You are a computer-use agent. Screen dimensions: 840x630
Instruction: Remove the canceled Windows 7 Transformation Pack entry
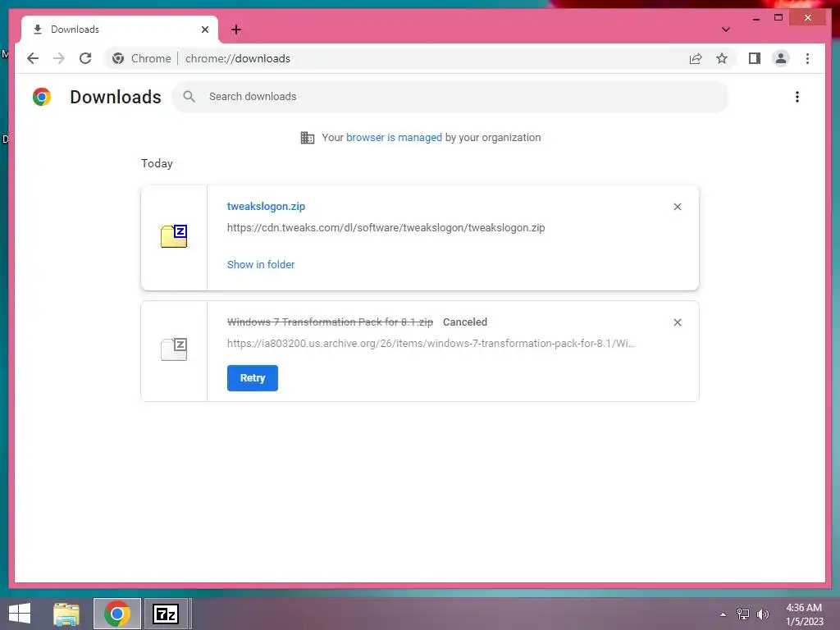tap(677, 322)
